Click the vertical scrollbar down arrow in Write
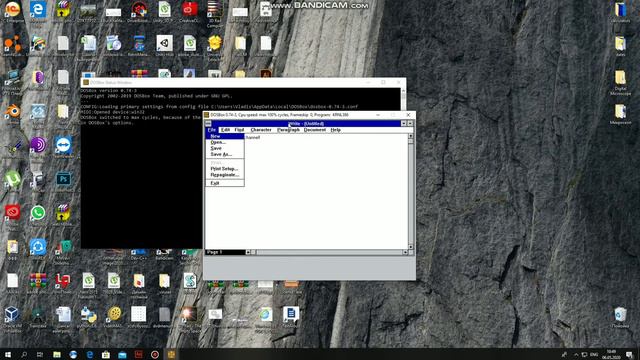 click(x=411, y=247)
